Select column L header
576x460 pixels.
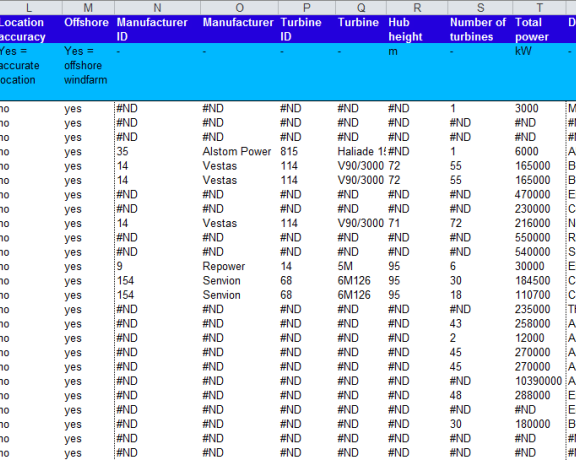point(31,7)
